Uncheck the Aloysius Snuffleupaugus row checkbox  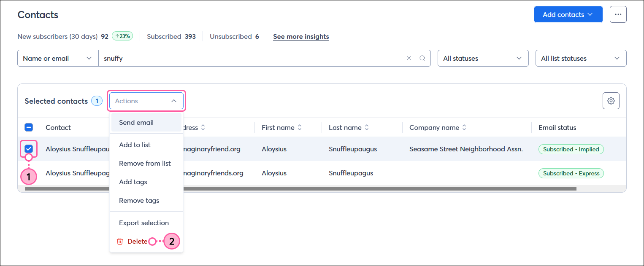(x=29, y=149)
